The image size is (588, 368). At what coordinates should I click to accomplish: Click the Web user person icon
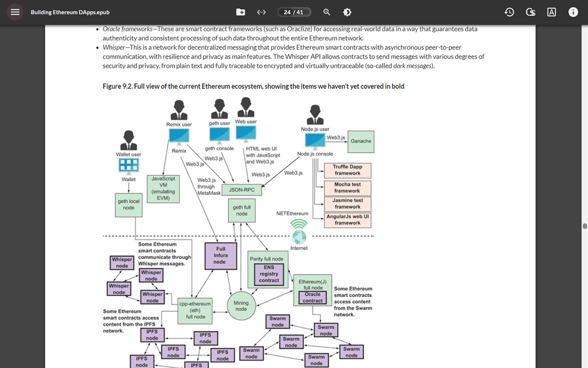246,107
